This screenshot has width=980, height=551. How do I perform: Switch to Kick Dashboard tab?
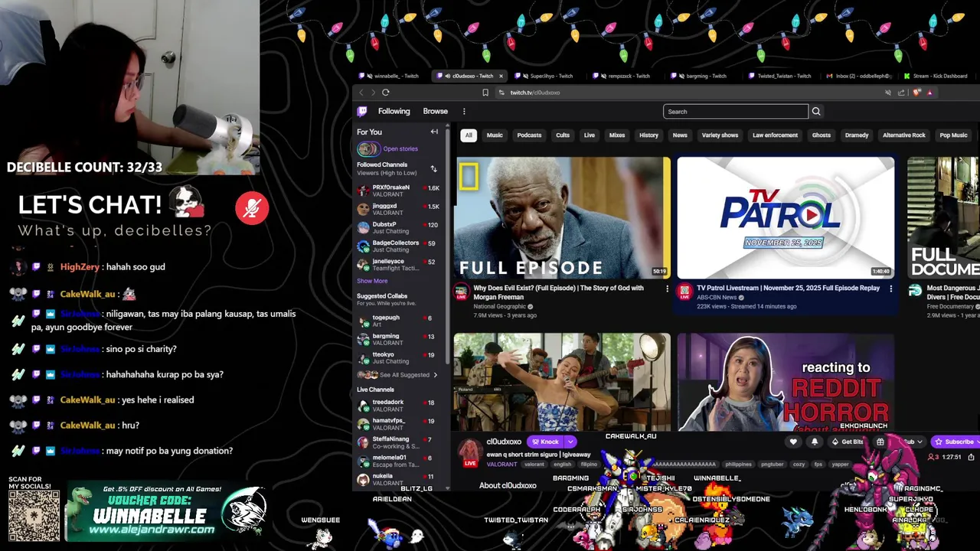point(936,76)
